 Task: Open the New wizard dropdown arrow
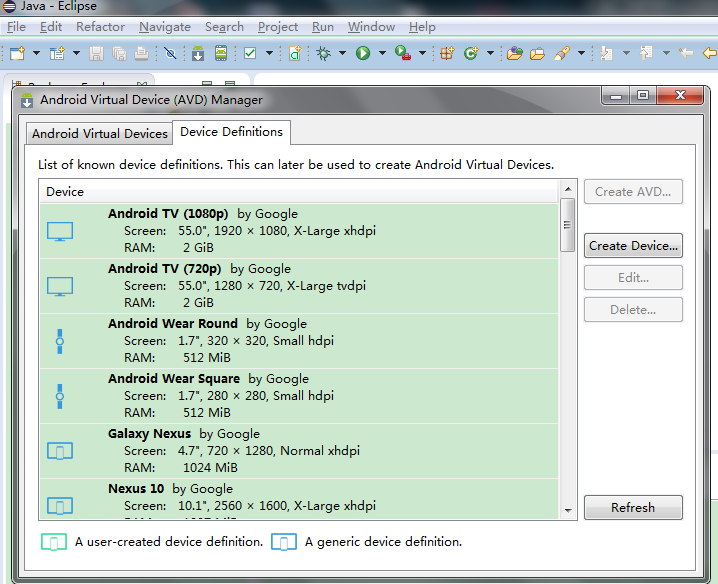click(x=36, y=53)
